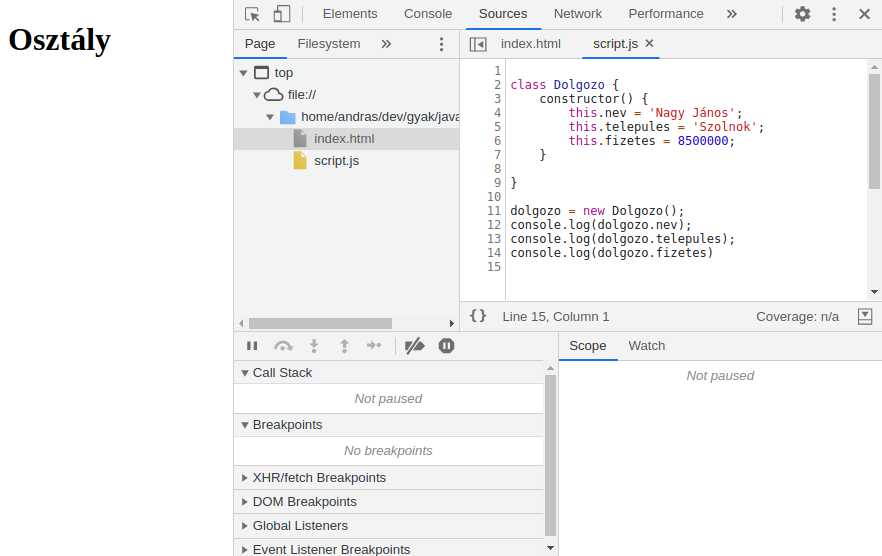
Task: Select the Scope tab
Action: point(587,346)
